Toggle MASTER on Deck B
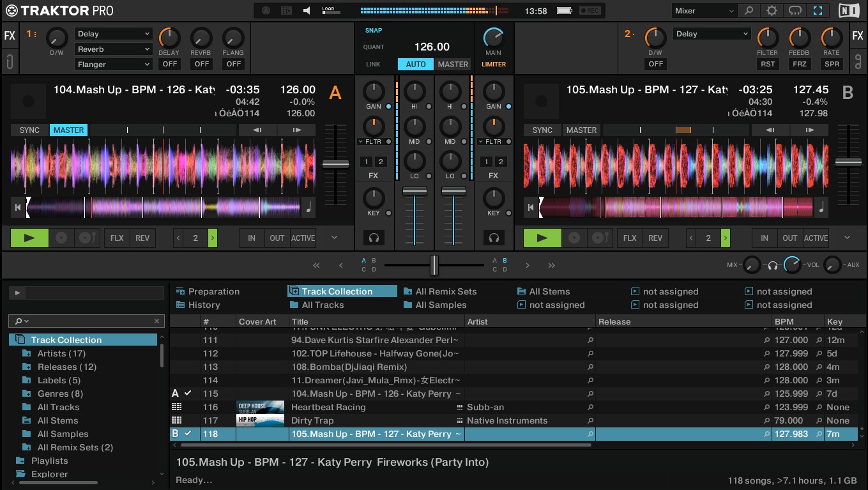Image resolution: width=868 pixels, height=490 pixels. pos(581,130)
